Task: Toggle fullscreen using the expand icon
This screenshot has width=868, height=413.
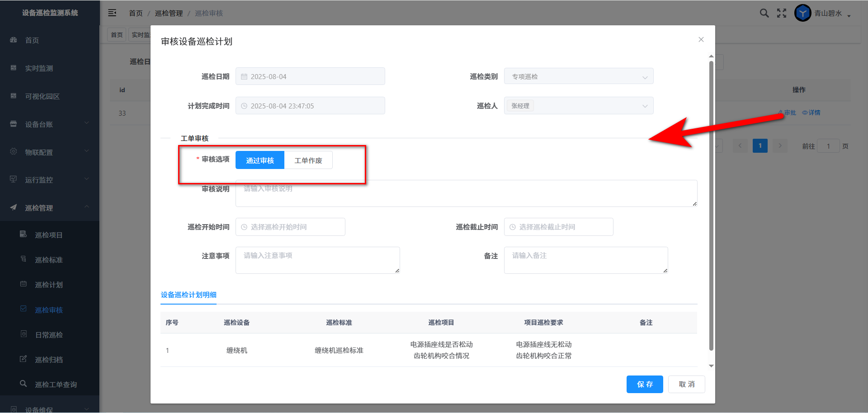Action: point(782,13)
